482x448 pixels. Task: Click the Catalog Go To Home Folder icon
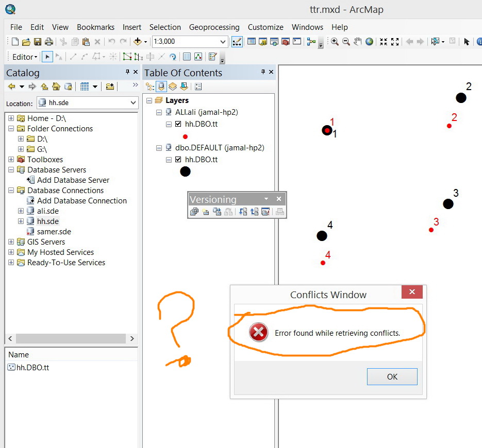[x=56, y=87]
